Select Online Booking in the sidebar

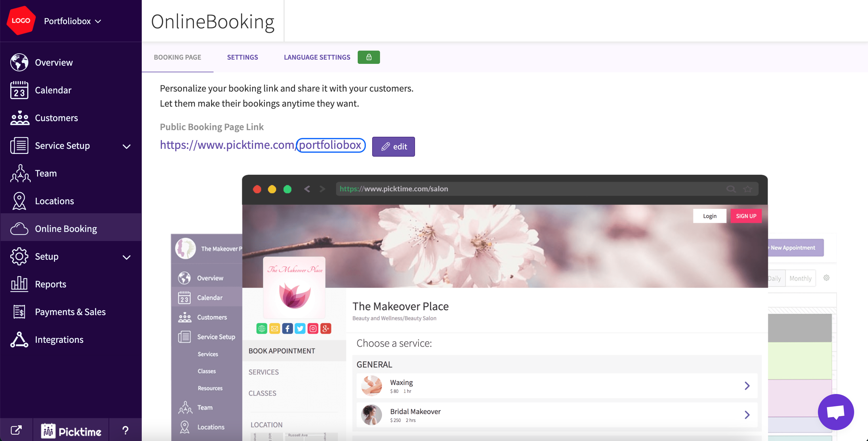[66, 229]
